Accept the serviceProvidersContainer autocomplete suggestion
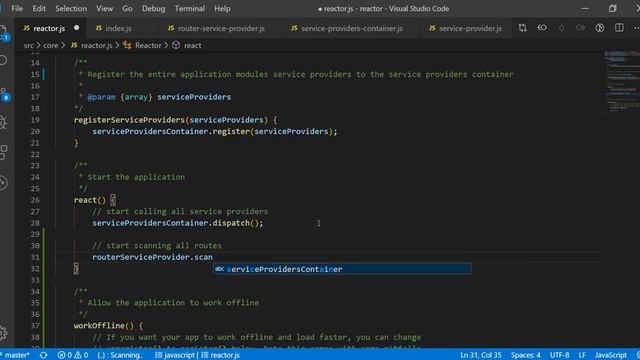640x360 pixels. [x=342, y=269]
